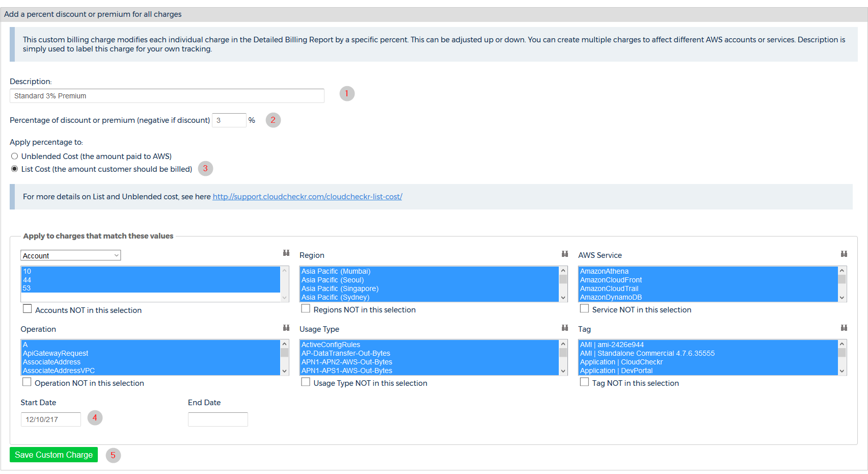868x474 pixels.
Task: Select Asia Pacific (Seoul) region
Action: click(x=429, y=280)
